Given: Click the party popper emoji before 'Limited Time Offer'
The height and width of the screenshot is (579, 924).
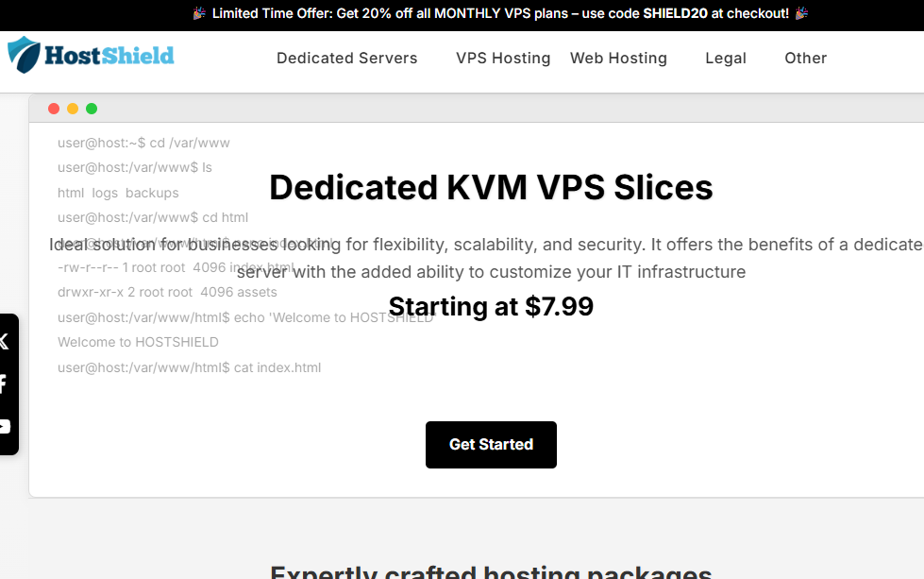Looking at the screenshot, I should point(199,13).
